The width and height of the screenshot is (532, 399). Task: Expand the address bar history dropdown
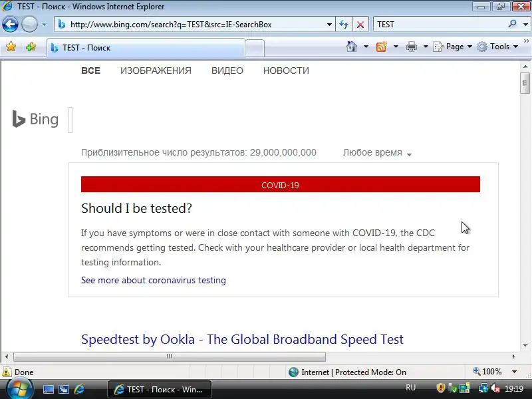(329, 25)
